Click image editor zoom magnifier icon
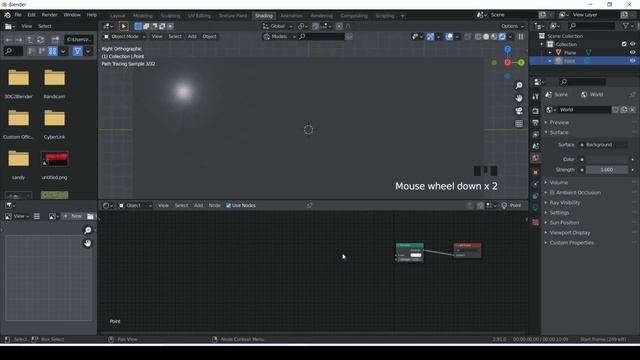The image size is (640, 360). tap(87, 230)
